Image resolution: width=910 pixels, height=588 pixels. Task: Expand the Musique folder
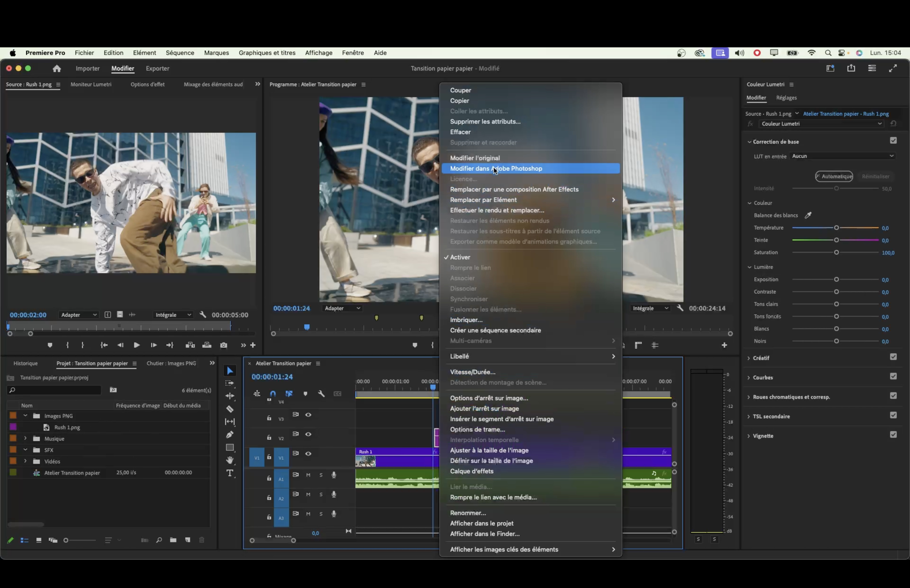[25, 438]
